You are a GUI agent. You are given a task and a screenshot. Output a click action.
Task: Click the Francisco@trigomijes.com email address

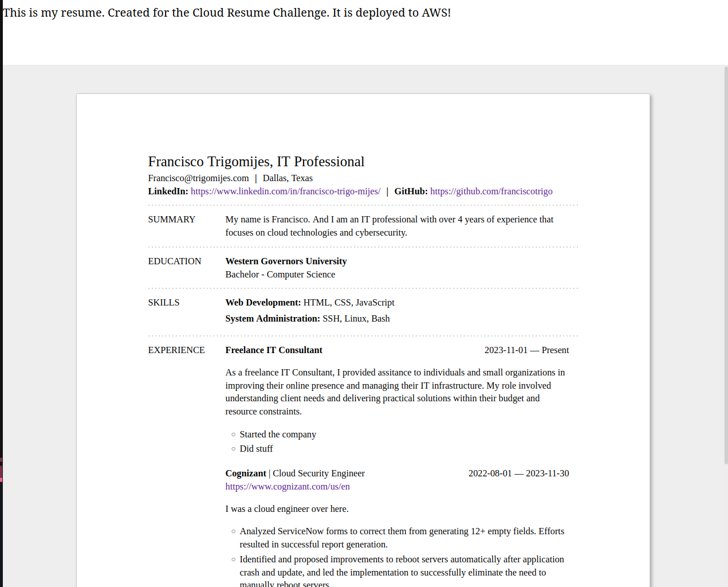[x=198, y=178]
